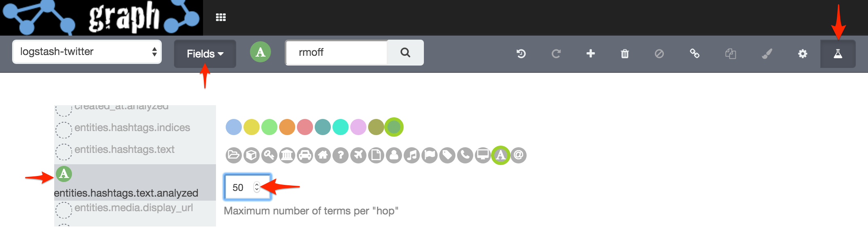The width and height of the screenshot is (868, 250).
Task: Click the chain link icon
Action: click(x=694, y=53)
